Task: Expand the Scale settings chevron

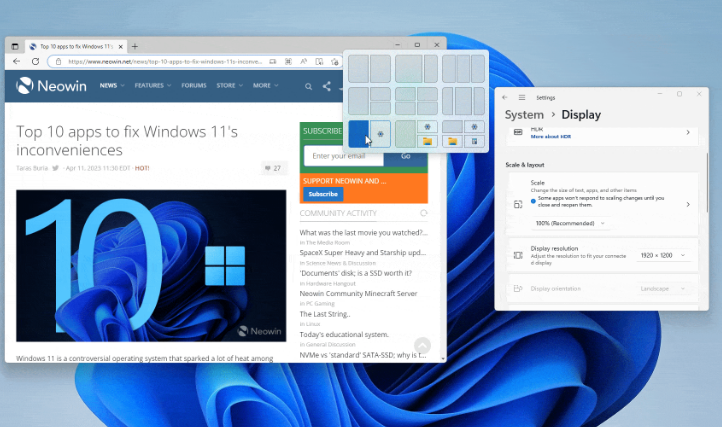Action: (x=688, y=204)
